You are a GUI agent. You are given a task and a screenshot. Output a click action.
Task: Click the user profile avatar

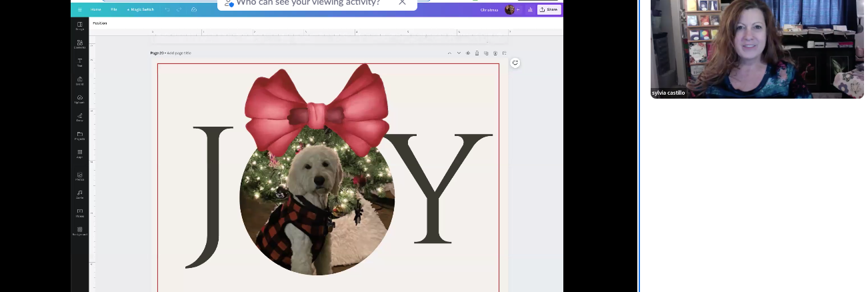(509, 9)
